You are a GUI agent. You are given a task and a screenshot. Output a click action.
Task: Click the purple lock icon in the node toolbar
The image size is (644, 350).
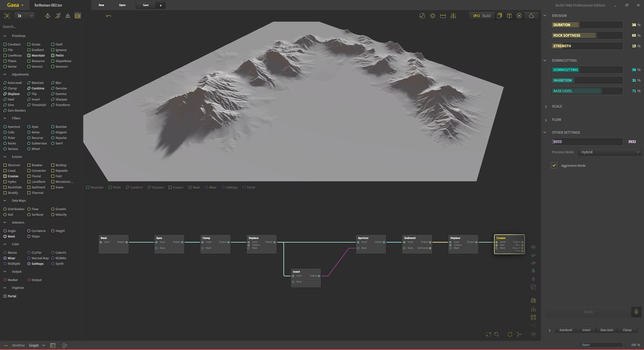[x=533, y=279]
